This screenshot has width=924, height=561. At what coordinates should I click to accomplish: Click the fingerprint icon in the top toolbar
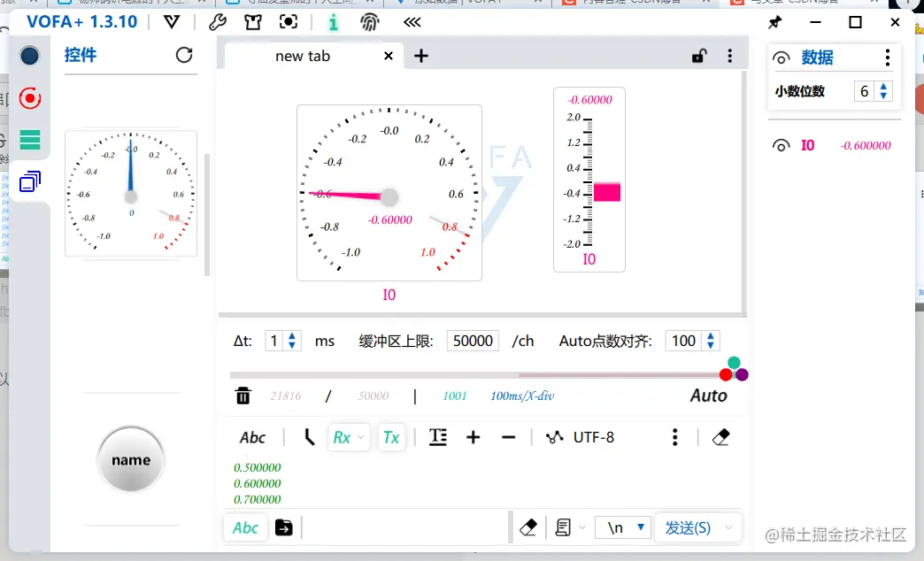(368, 22)
